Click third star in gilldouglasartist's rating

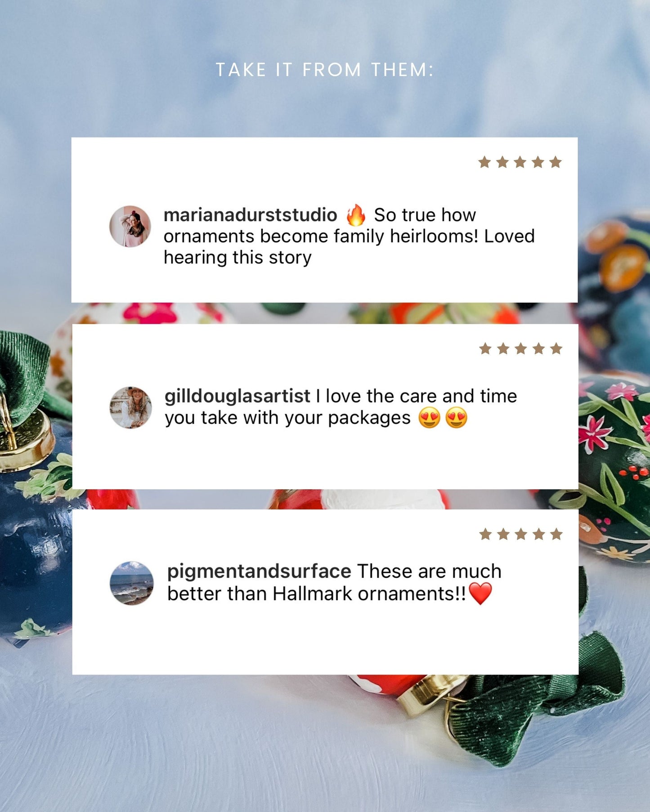coord(521,348)
